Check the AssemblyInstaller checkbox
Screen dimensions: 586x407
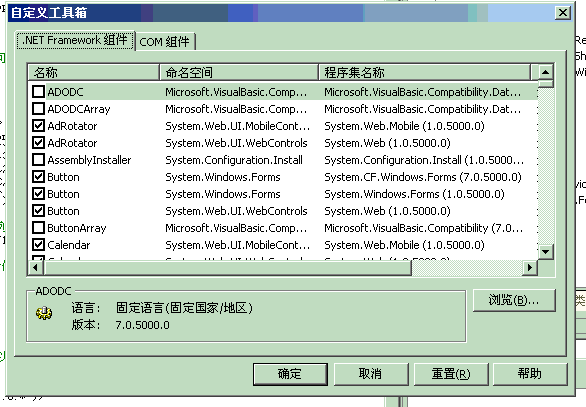[38, 160]
